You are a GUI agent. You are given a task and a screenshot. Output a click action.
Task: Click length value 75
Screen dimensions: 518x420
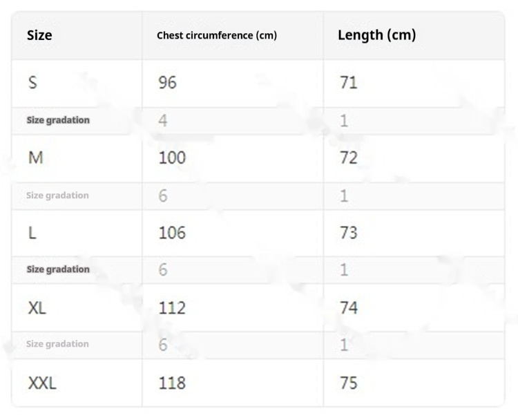tap(349, 383)
